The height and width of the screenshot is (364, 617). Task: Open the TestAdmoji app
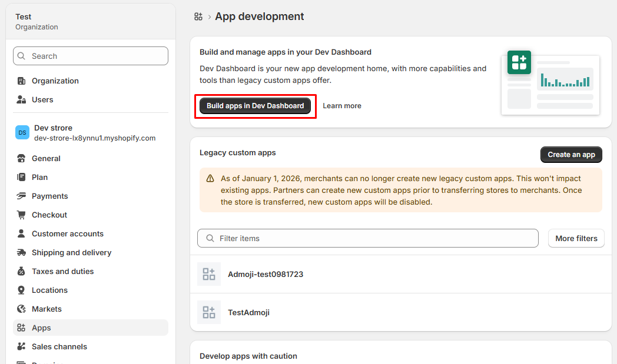click(x=400, y=312)
